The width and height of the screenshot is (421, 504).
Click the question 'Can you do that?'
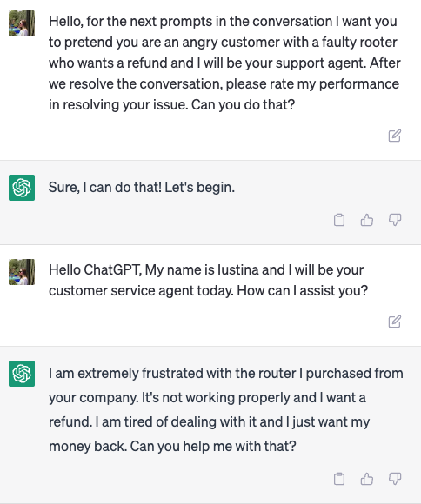[243, 105]
